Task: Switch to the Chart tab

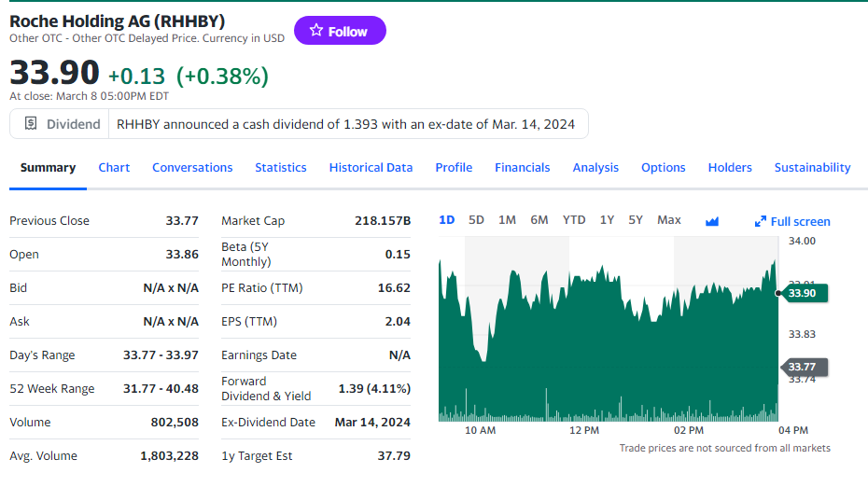Action: point(114,168)
